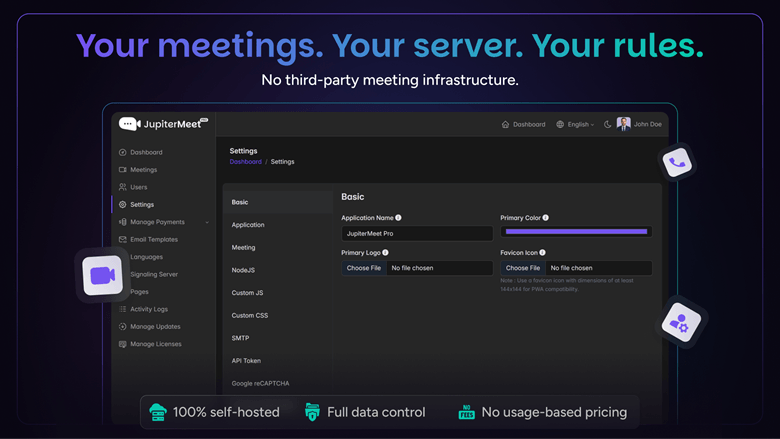Select the Basic settings tab
The height and width of the screenshot is (439, 780).
click(x=278, y=202)
